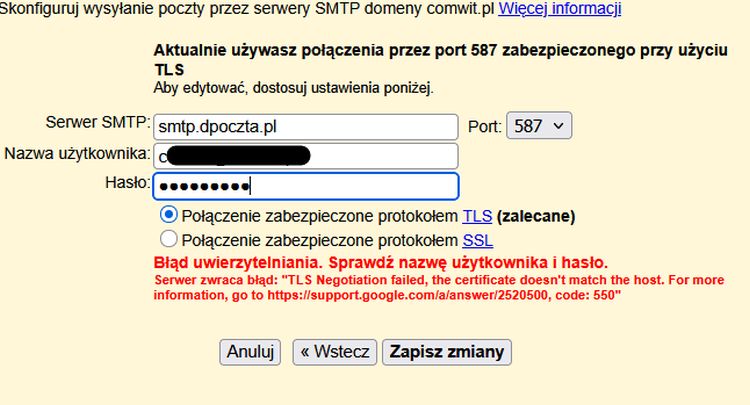Click the Serwer SMTP input field
Viewport: 750px width, 405px height.
pyautogui.click(x=306, y=127)
